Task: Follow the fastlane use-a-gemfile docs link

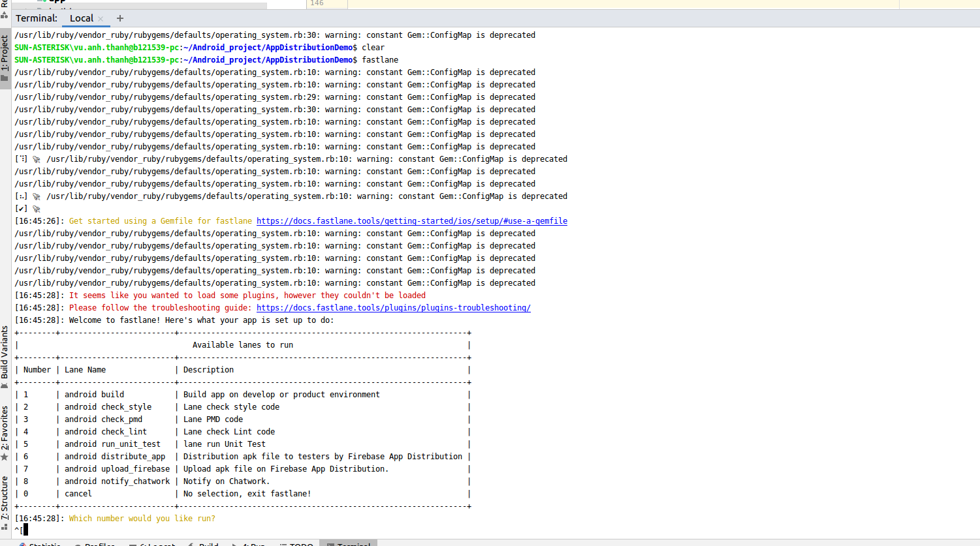Action: [x=412, y=221]
